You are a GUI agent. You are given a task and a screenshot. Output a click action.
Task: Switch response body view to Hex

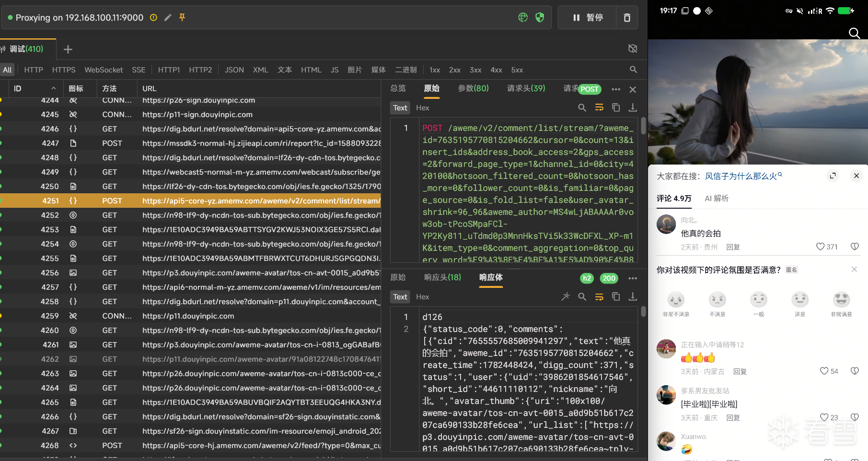[422, 297]
